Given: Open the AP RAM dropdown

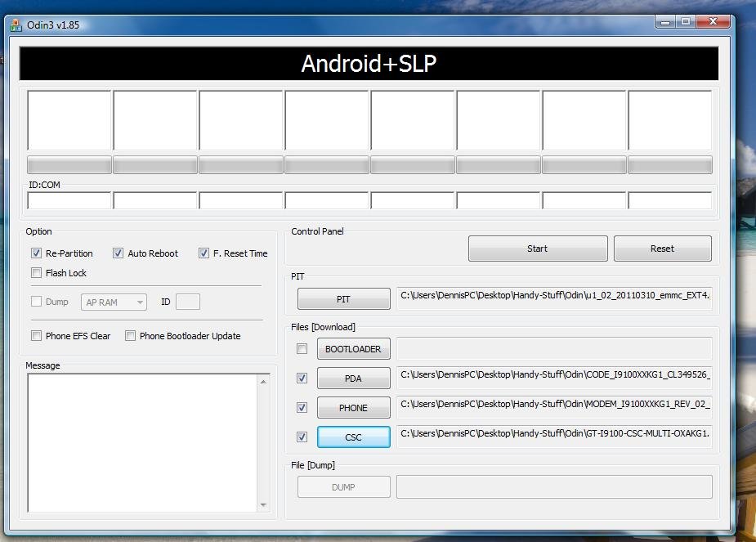Looking at the screenshot, I should tap(114, 302).
